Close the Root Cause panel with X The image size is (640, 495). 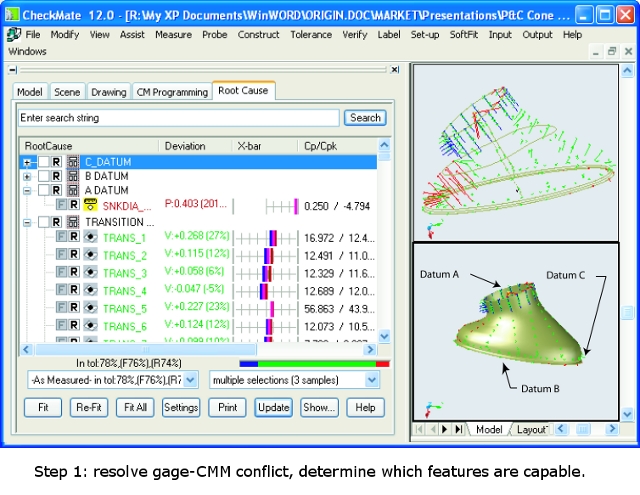click(x=395, y=70)
